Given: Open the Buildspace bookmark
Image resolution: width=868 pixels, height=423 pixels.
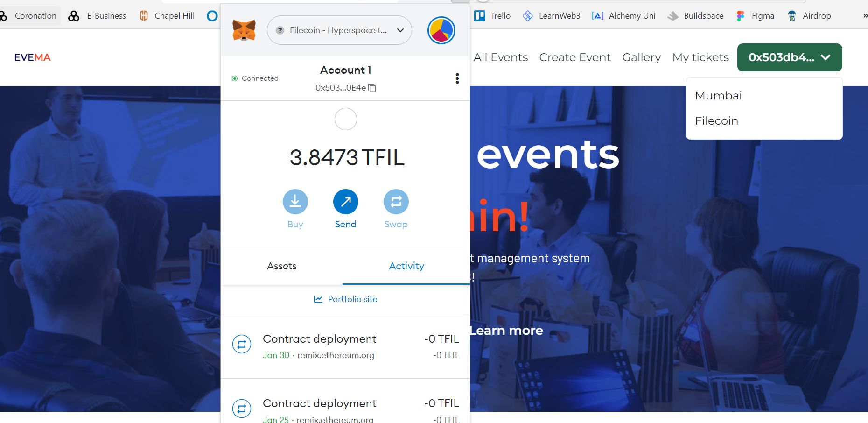Looking at the screenshot, I should [x=695, y=16].
